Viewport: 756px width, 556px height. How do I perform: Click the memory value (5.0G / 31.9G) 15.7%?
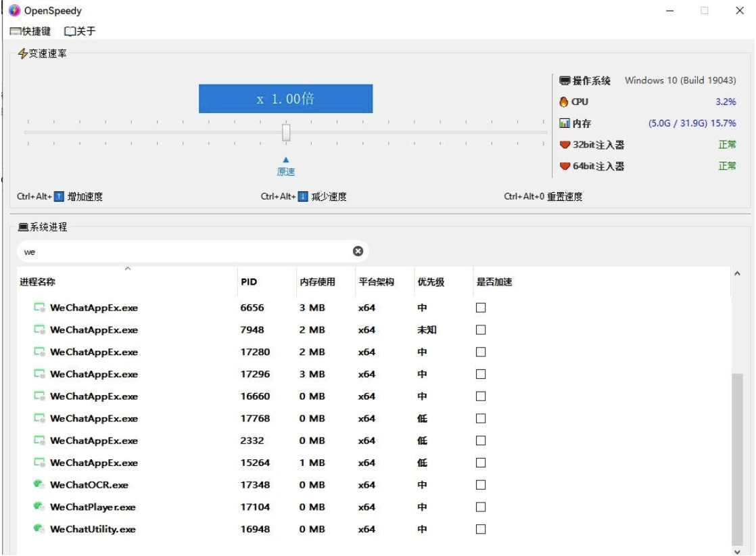click(x=692, y=123)
